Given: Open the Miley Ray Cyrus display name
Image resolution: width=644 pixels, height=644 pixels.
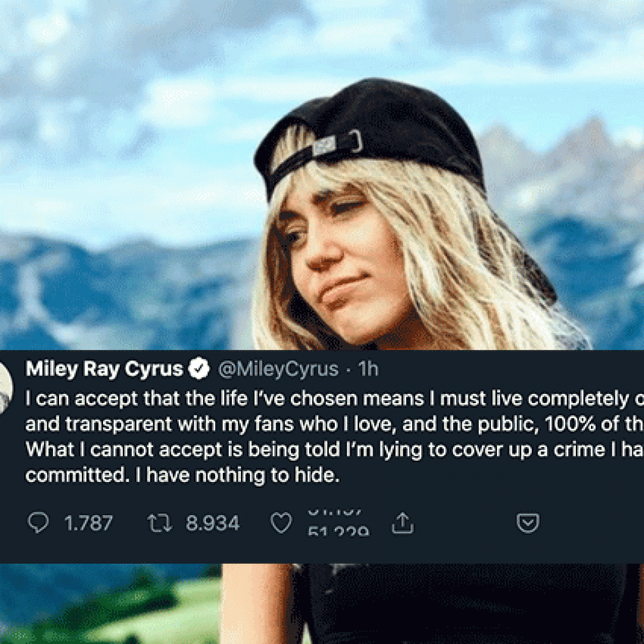Looking at the screenshot, I should (x=104, y=369).
